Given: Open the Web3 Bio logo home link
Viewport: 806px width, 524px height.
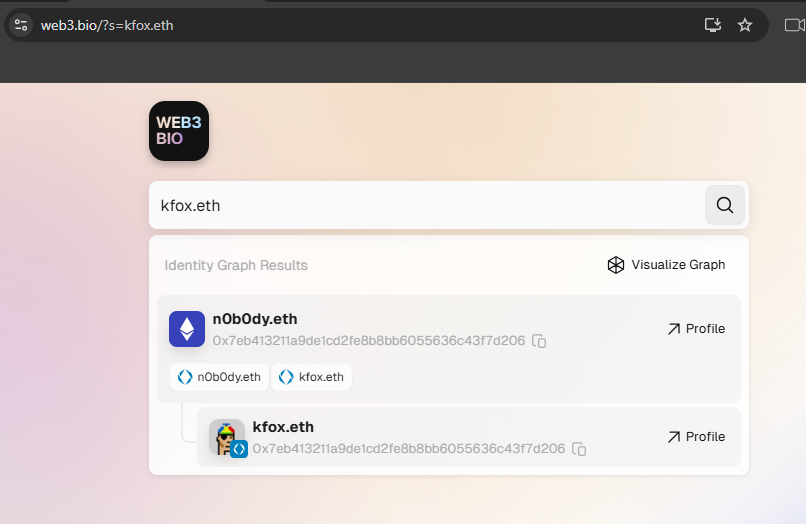Looking at the screenshot, I should [x=179, y=131].
